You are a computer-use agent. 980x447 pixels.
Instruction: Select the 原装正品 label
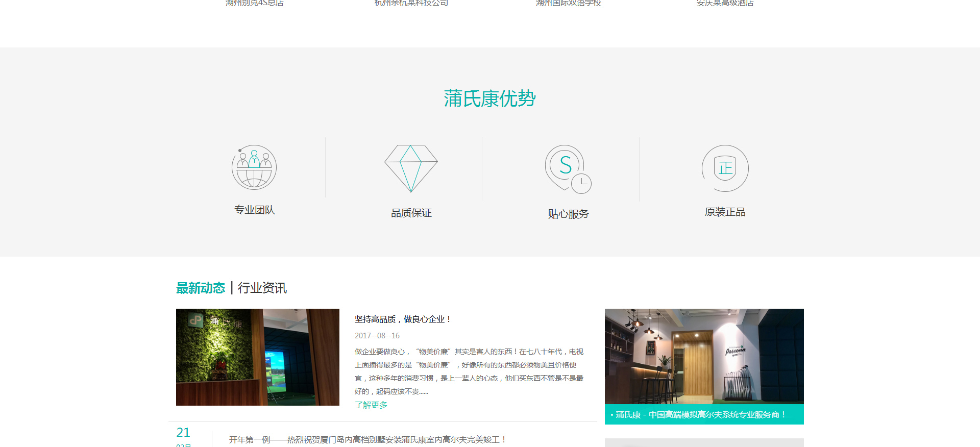[x=725, y=212]
